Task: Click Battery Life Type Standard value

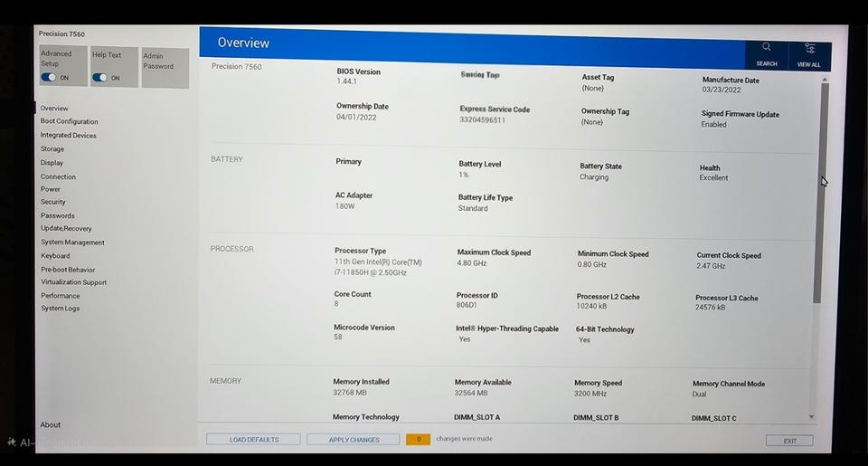Action: coord(473,208)
